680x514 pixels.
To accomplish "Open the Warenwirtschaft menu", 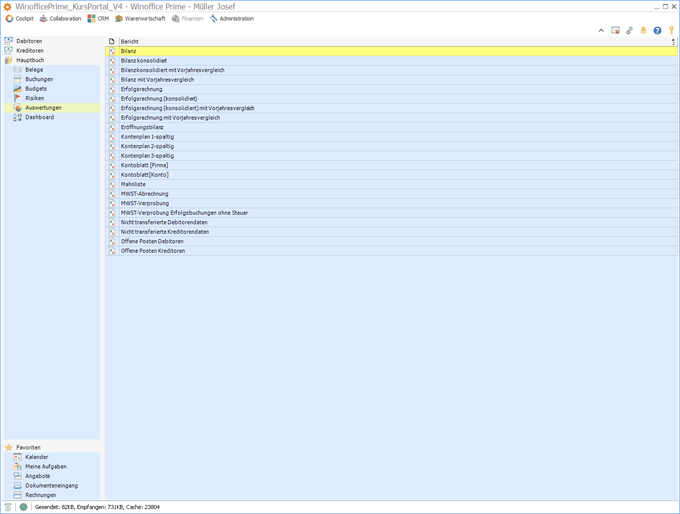I will [x=140, y=19].
